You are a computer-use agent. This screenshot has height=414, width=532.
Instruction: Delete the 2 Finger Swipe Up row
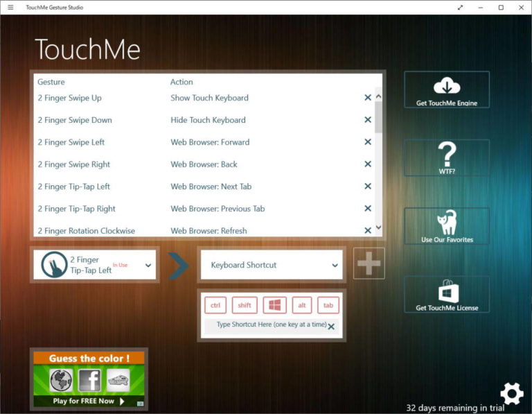click(367, 98)
